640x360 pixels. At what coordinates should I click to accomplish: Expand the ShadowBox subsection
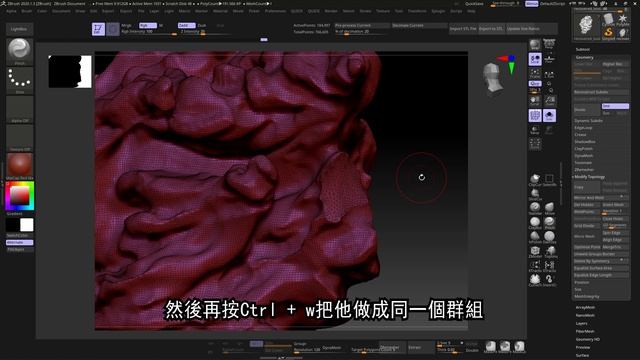585,142
